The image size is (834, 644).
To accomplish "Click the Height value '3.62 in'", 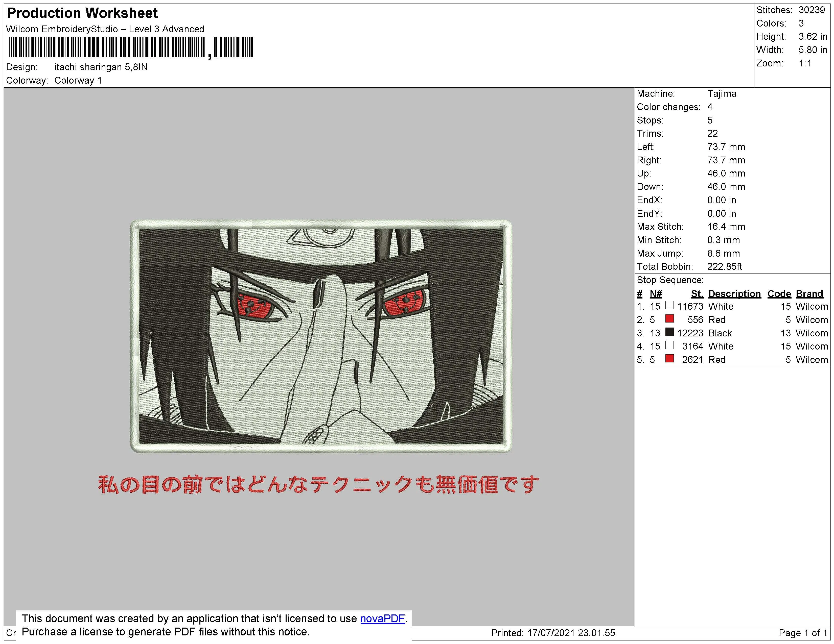I will click(813, 37).
